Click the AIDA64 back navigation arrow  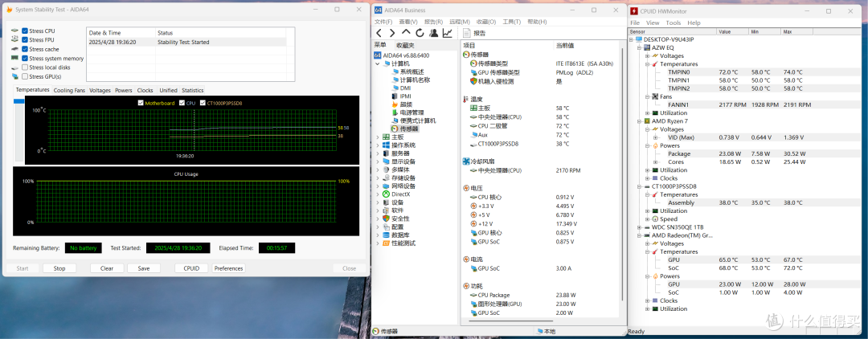pyautogui.click(x=379, y=33)
